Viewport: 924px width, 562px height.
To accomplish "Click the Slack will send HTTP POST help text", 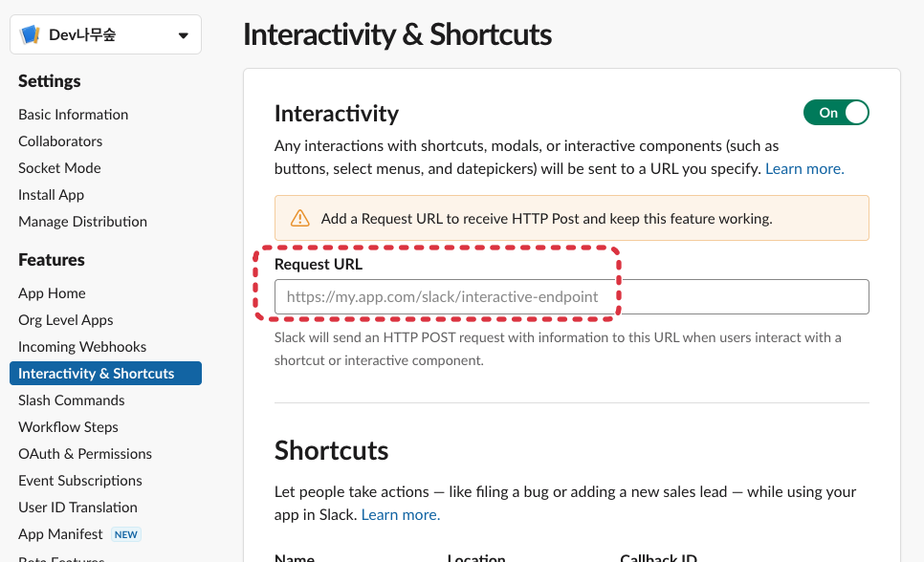I will click(558, 349).
